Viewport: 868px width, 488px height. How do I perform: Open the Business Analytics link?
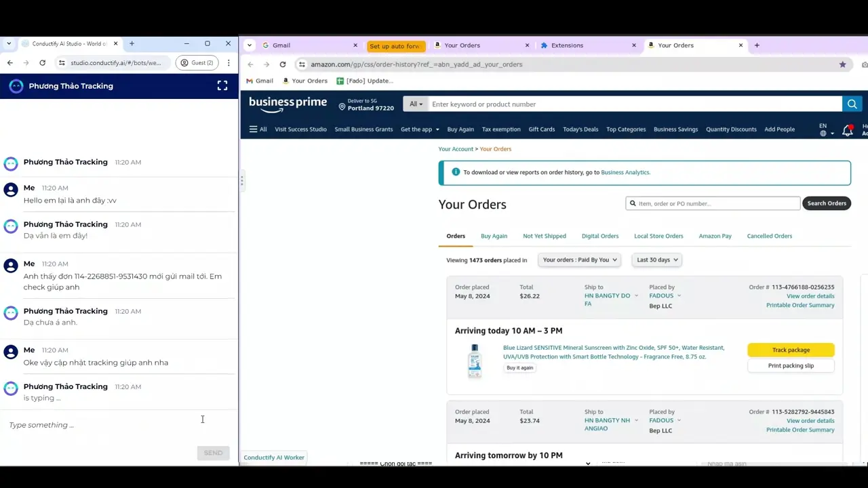(x=625, y=172)
